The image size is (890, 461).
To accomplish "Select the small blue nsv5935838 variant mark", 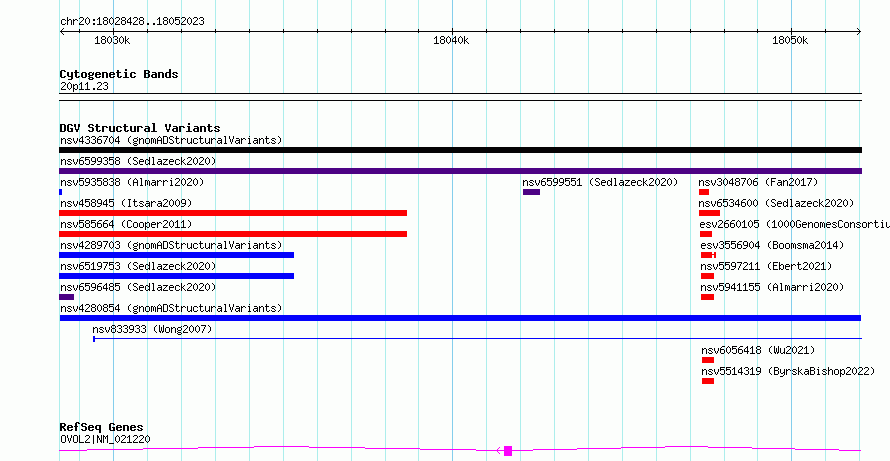I will click(x=61, y=192).
